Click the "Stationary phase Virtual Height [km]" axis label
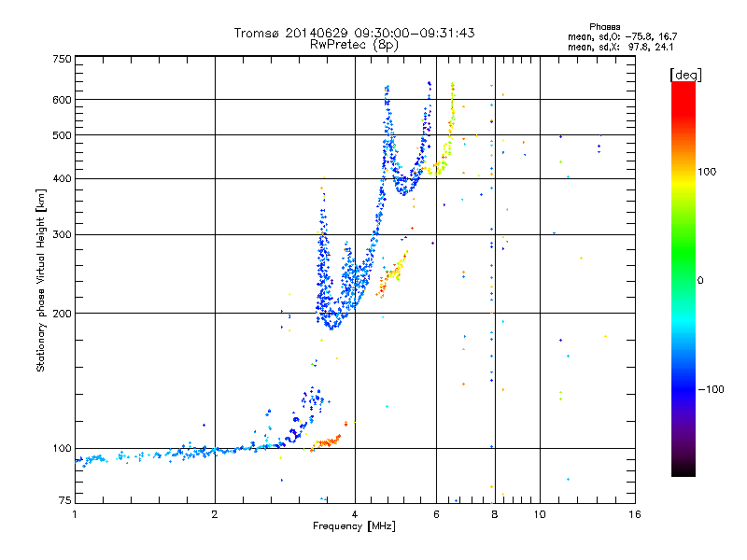The width and height of the screenshot is (747, 560). [41, 281]
